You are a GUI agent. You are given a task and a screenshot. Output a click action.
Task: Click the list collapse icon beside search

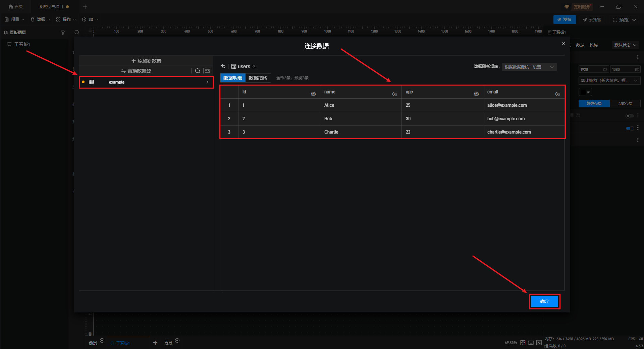pos(207,71)
